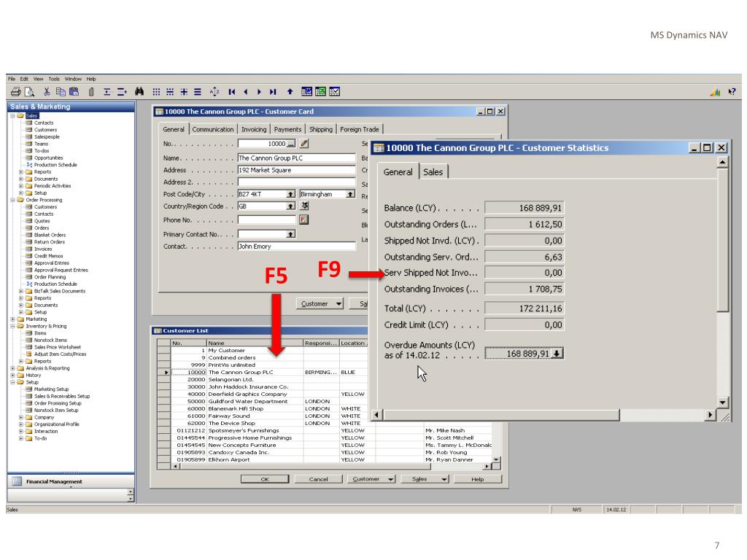Click the chart icon at toolbar right
This screenshot has width=747, height=560.
click(715, 92)
